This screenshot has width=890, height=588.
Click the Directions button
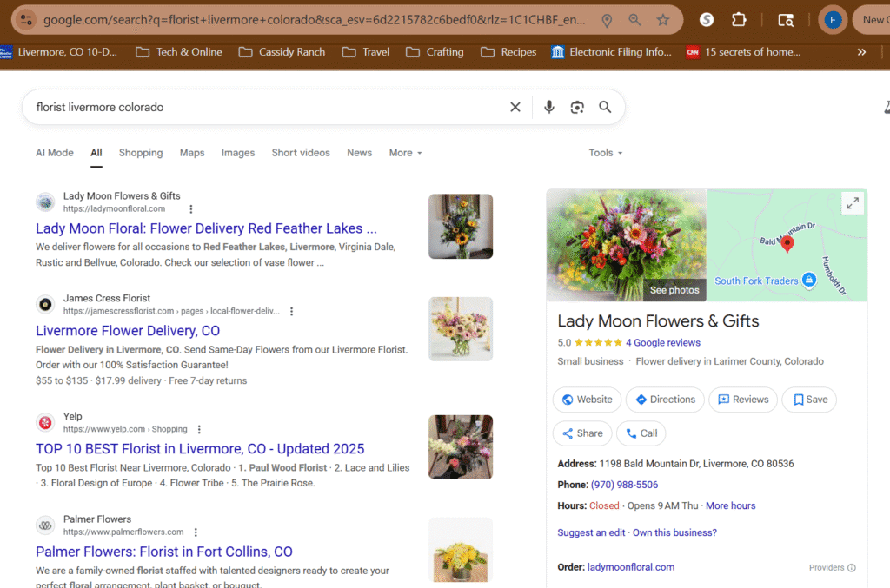[664, 400]
